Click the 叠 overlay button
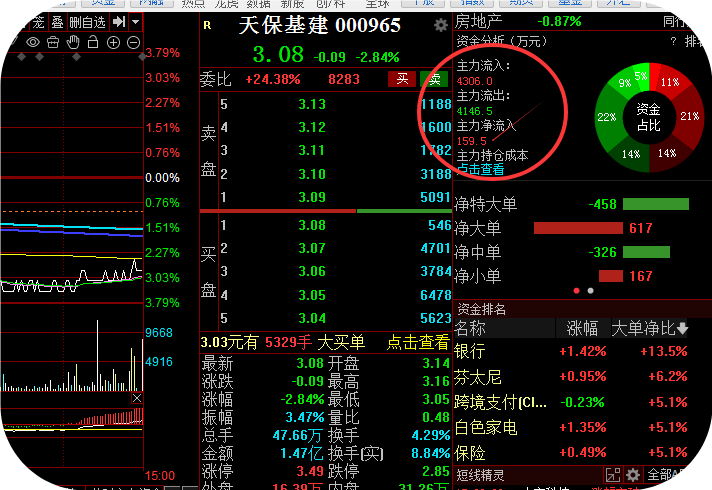This screenshot has height=490, width=712. point(58,22)
